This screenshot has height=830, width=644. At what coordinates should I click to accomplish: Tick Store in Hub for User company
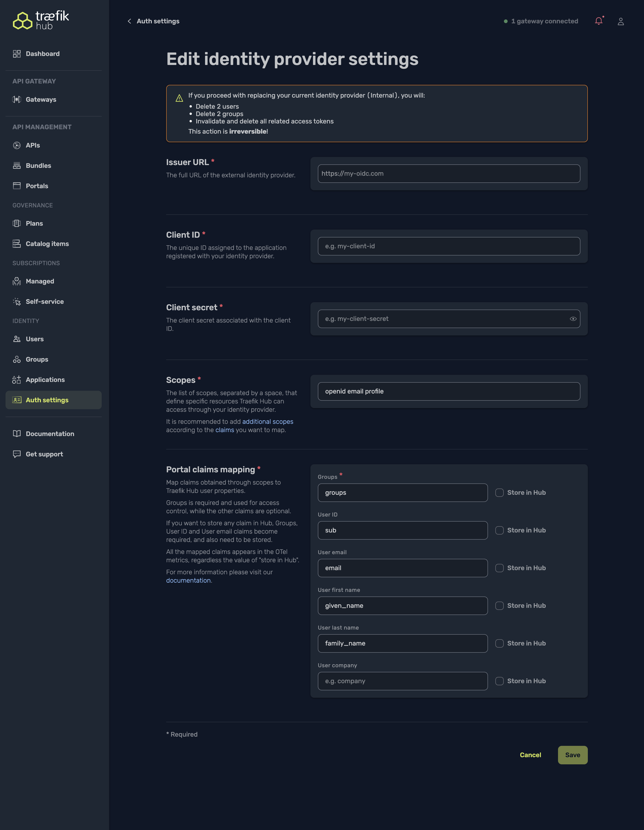[x=499, y=681]
